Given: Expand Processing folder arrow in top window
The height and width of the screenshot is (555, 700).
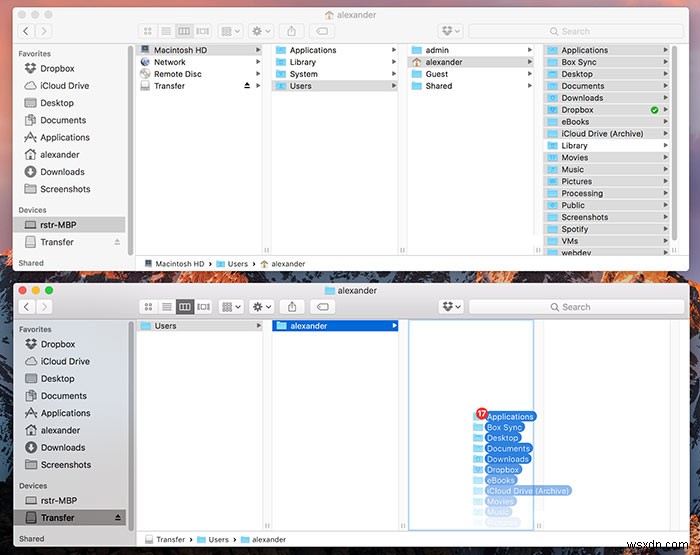Looking at the screenshot, I should (x=665, y=193).
